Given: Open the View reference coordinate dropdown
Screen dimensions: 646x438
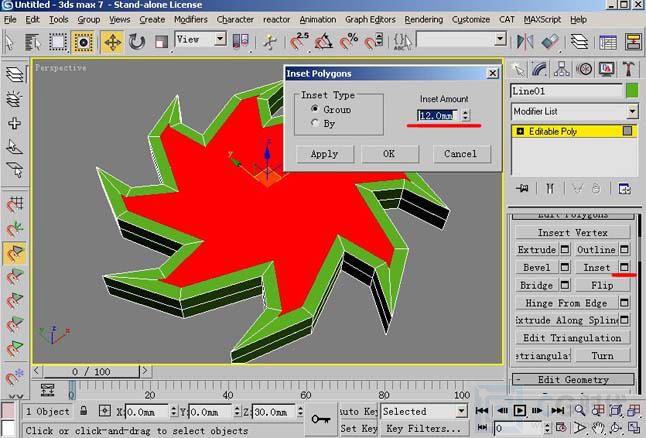Looking at the screenshot, I should (x=220, y=40).
